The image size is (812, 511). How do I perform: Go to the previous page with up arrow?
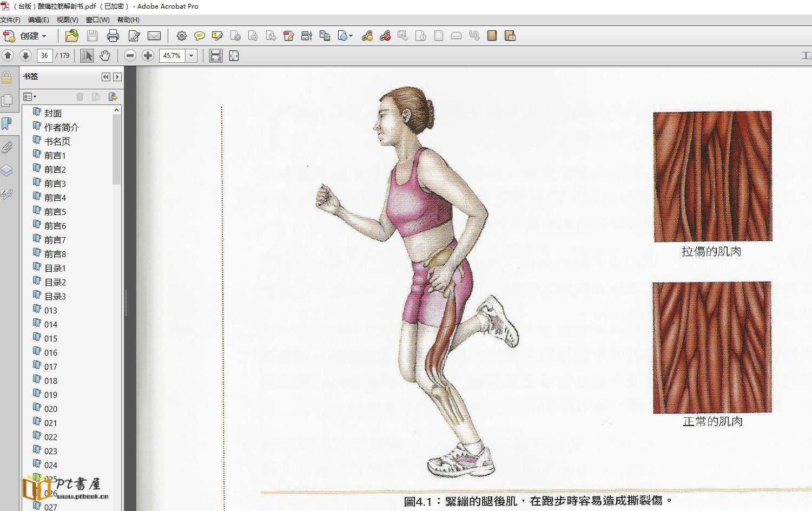(8, 56)
